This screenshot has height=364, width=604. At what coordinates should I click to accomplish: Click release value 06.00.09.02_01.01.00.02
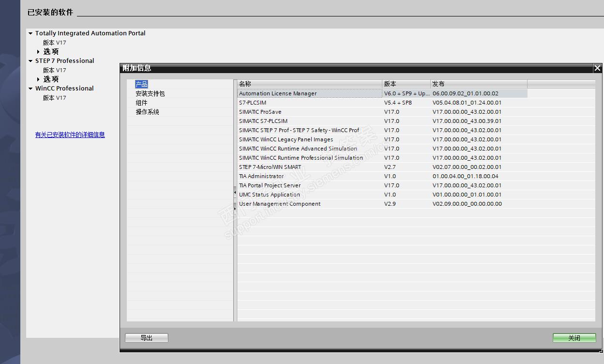point(465,93)
